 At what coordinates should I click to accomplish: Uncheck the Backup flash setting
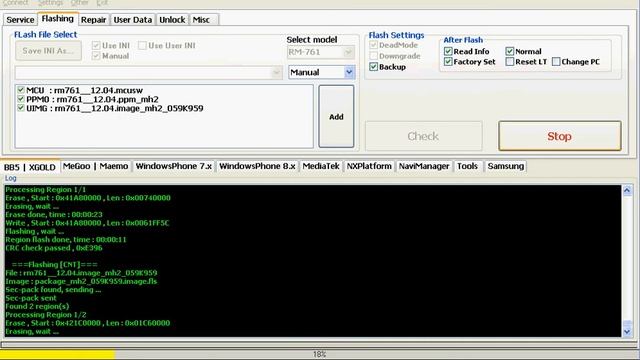[x=373, y=67]
